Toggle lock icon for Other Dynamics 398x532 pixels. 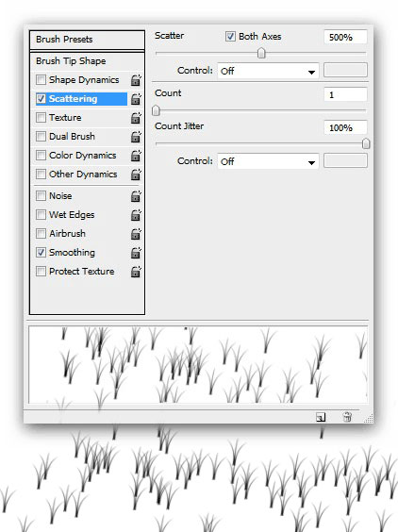(x=136, y=175)
